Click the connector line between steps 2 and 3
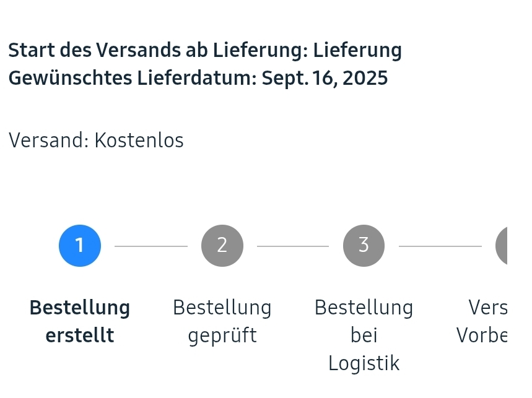Screen dimensions: 532x398 292,246
